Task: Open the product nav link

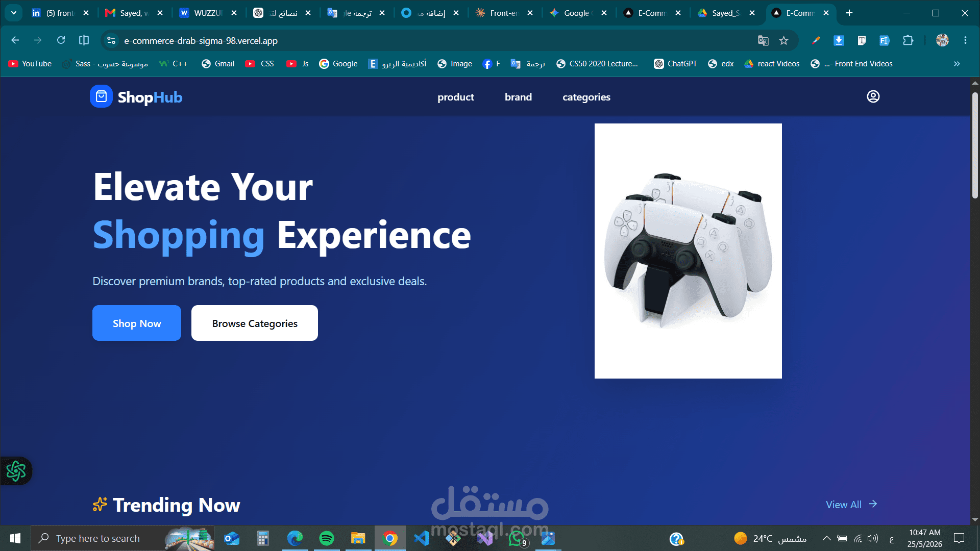Action: [x=455, y=97]
